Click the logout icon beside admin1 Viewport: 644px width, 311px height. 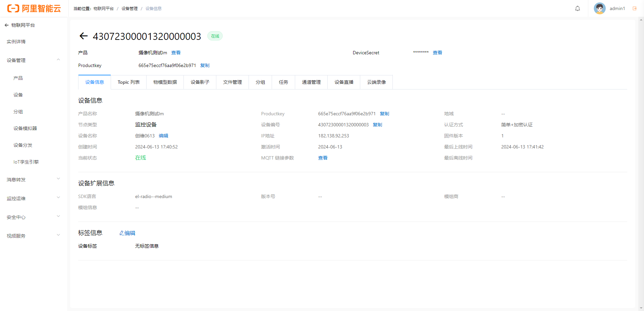(634, 9)
